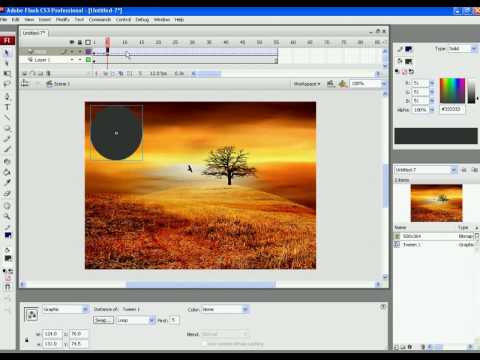This screenshot has width=480, height=360.
Task: Click Swap Colors icon in Color panel
Action: tap(411, 72)
